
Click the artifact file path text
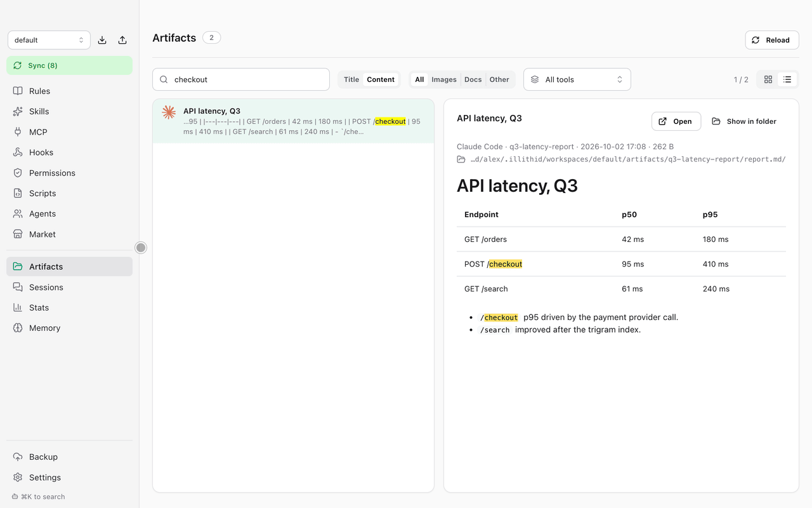pyautogui.click(x=627, y=159)
